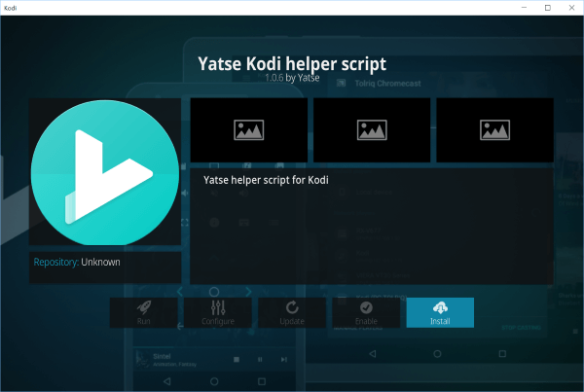Click the 'Sintel' track title in background
This screenshot has width=584, height=392.
tap(162, 357)
